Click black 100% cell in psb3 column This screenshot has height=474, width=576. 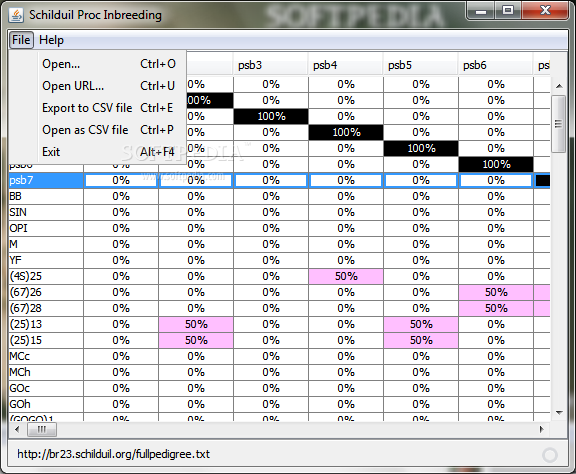(271, 116)
